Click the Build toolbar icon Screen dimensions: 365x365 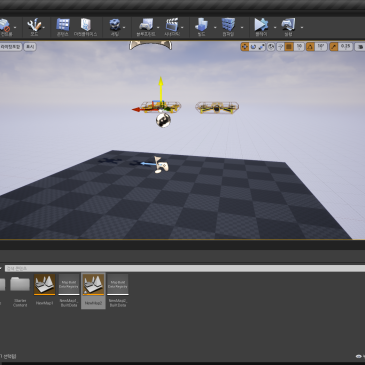(201, 27)
